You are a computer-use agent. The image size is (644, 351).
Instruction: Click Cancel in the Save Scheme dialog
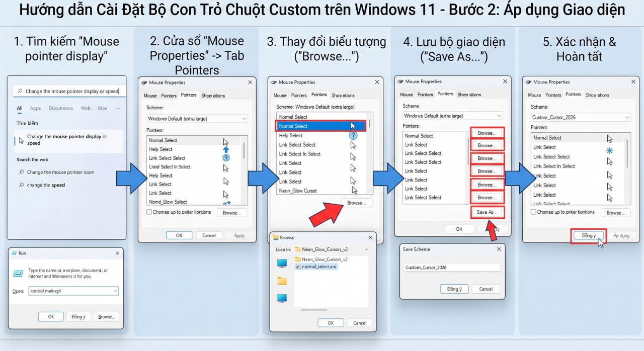(x=486, y=289)
